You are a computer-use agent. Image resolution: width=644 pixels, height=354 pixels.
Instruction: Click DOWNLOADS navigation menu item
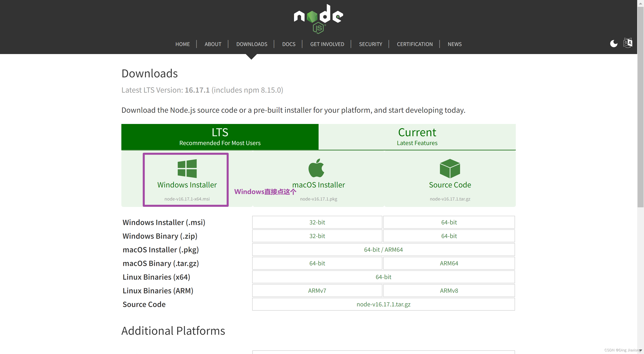click(x=252, y=44)
